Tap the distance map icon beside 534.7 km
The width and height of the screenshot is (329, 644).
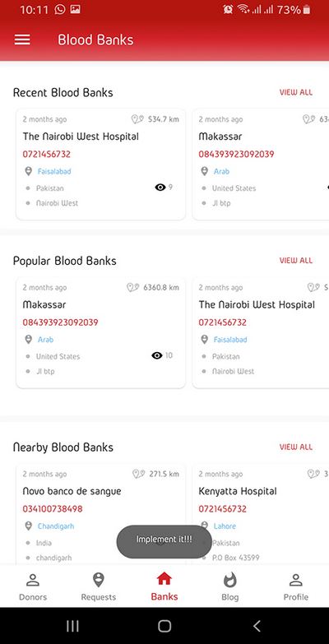[137, 119]
